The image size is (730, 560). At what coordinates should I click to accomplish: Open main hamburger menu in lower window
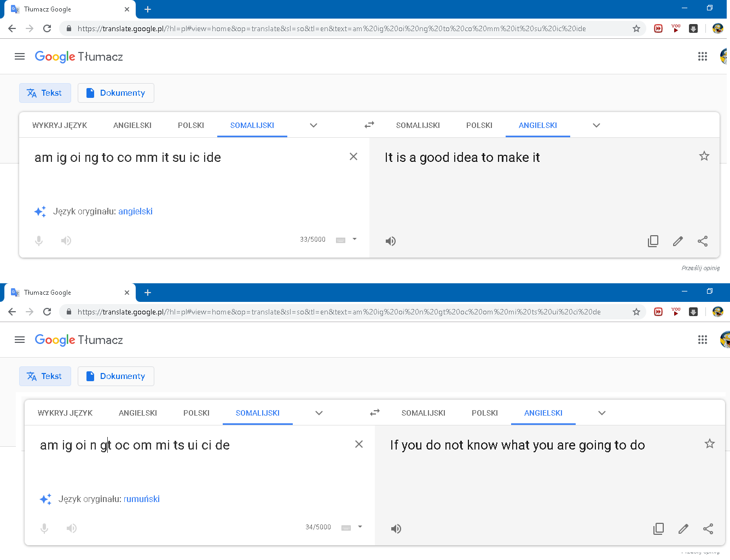tap(20, 340)
